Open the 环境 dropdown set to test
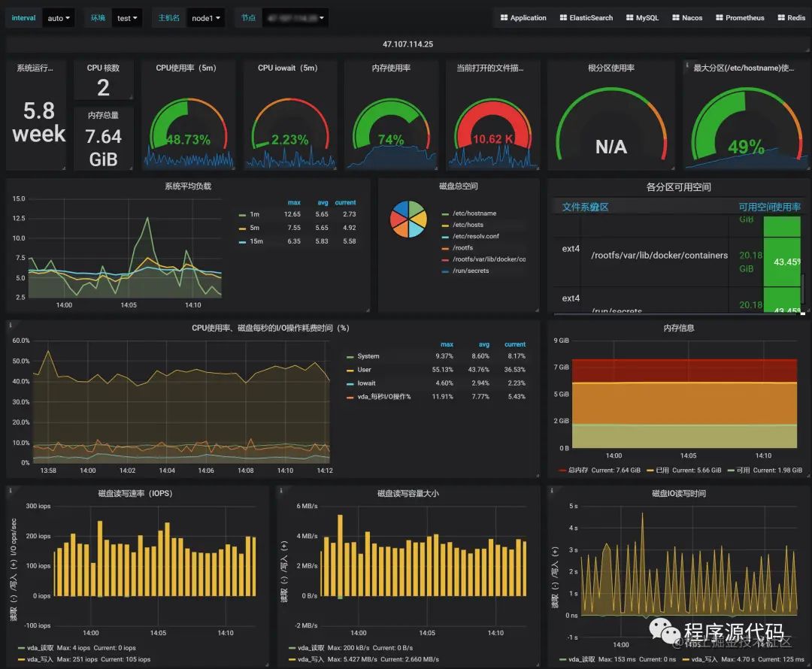 127,18
